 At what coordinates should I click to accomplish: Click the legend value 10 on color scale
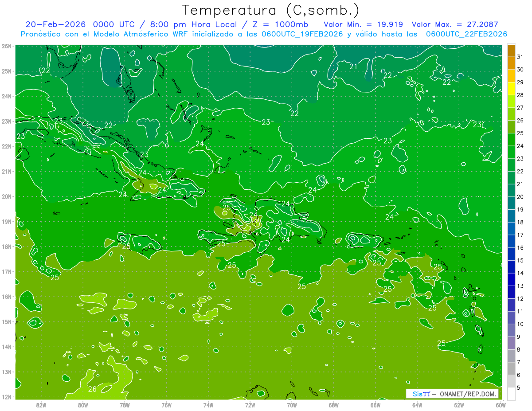point(520,324)
